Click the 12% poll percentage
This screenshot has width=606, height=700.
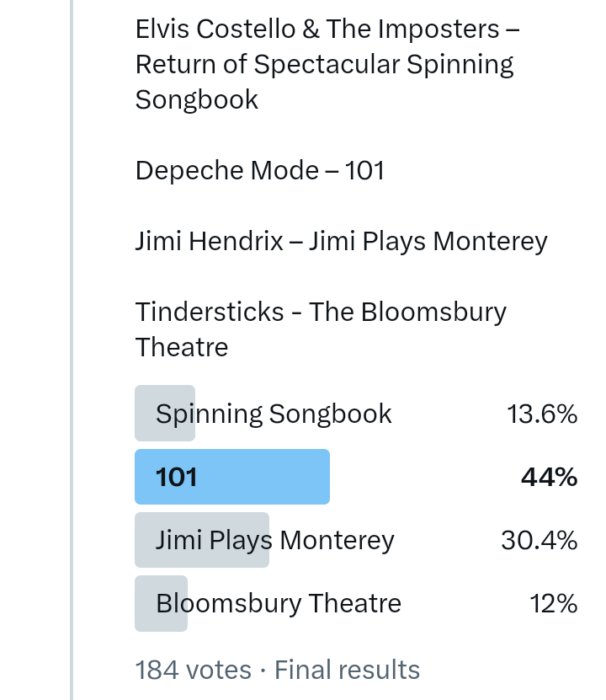click(554, 603)
